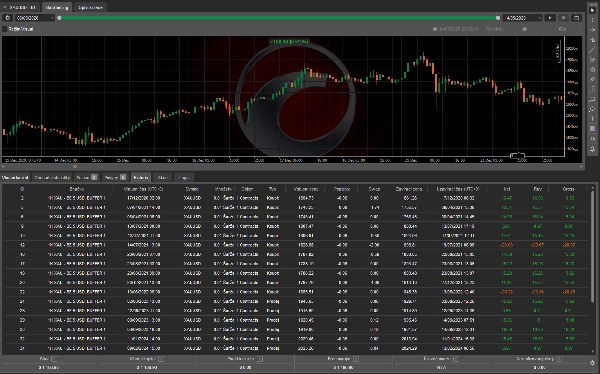Sort by the Net column header
The height and width of the screenshot is (374, 600).
507,189
